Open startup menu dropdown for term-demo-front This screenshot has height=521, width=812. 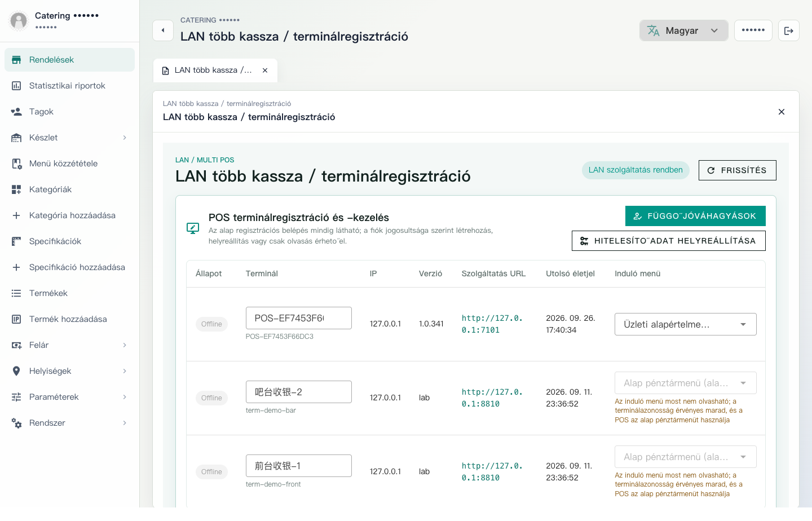pyautogui.click(x=686, y=457)
